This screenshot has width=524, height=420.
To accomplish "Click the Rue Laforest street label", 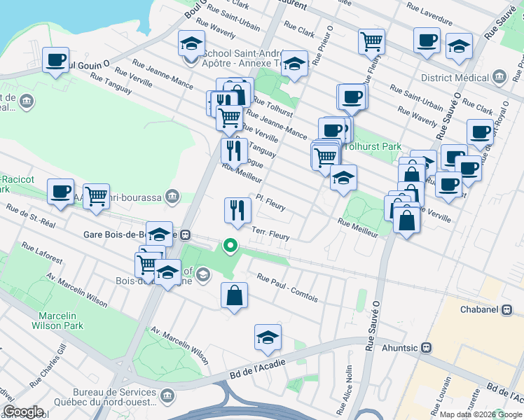I will [x=42, y=253].
